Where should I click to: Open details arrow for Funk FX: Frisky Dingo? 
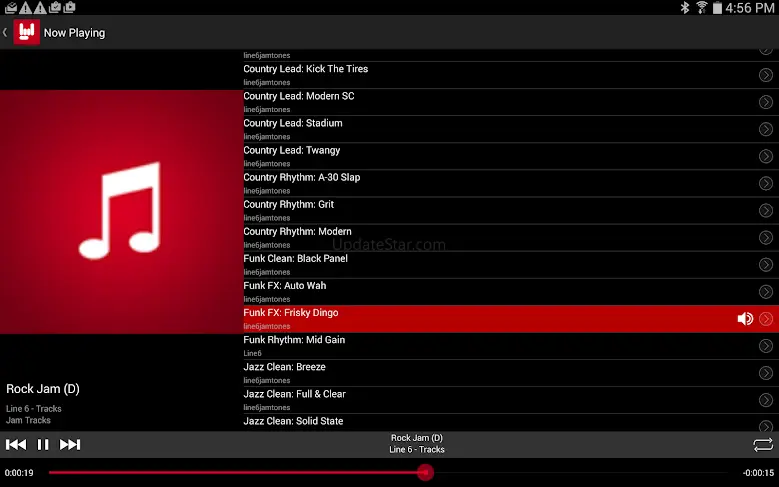point(766,319)
